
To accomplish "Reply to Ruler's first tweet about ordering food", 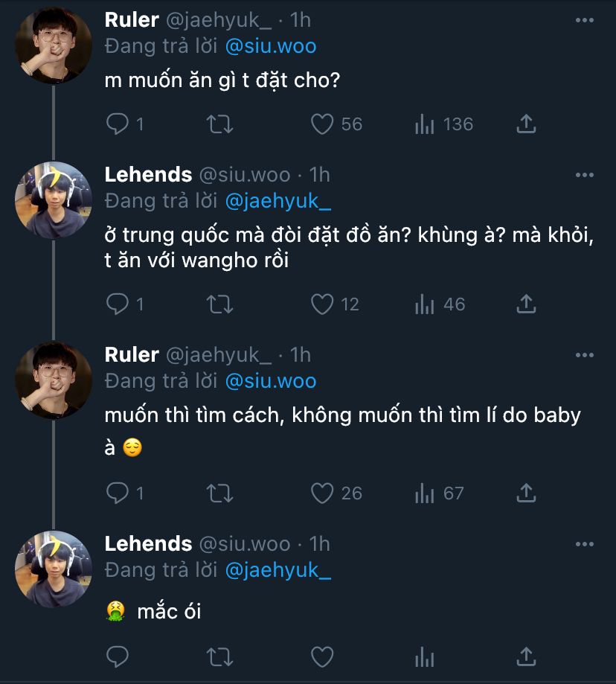I will point(118,124).
